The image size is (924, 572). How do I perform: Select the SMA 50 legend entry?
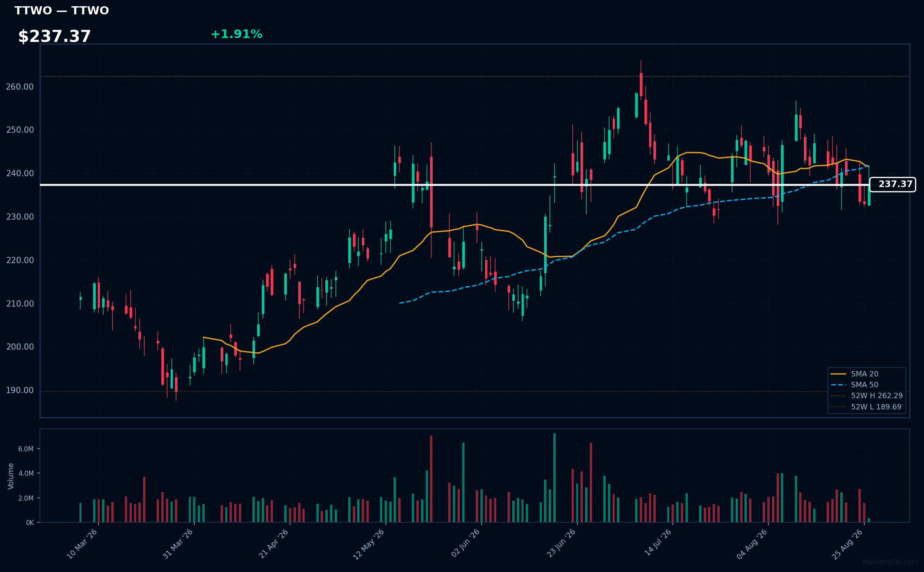click(855, 385)
